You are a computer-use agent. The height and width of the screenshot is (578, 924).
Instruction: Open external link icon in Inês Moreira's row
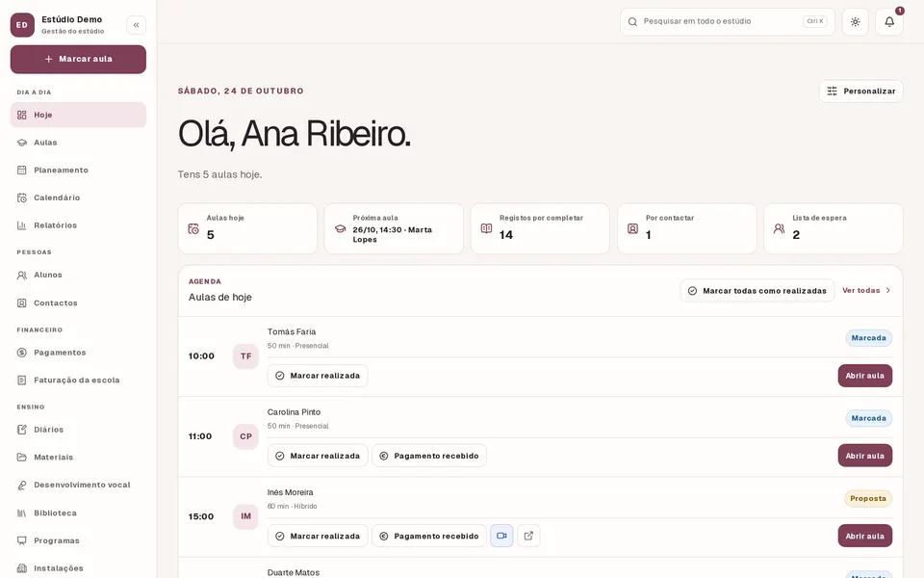pos(528,537)
